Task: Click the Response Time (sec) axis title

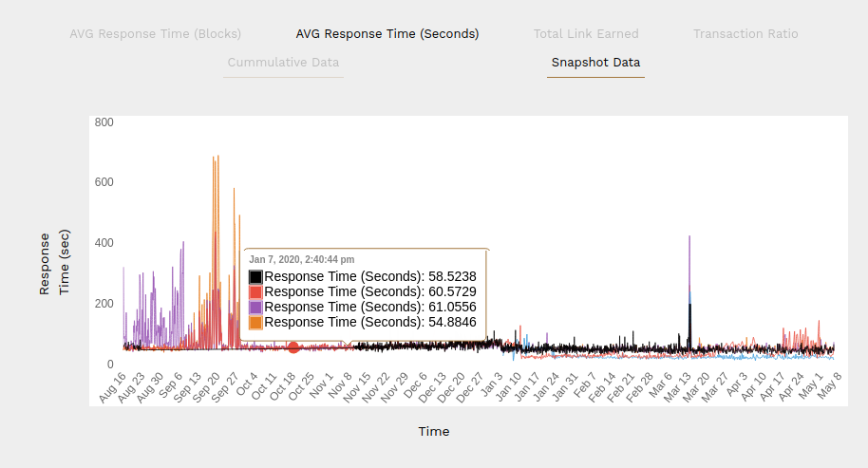Action: coord(54,262)
